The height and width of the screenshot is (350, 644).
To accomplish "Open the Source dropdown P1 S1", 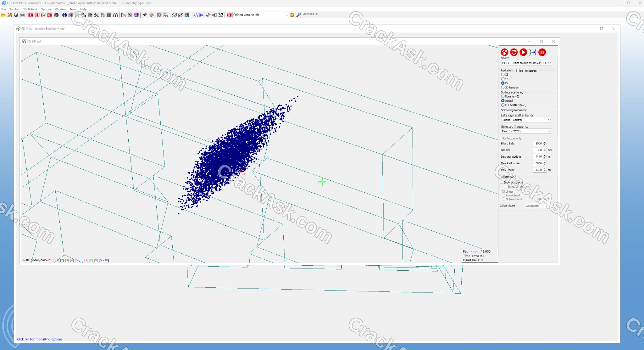I will coord(526,63).
